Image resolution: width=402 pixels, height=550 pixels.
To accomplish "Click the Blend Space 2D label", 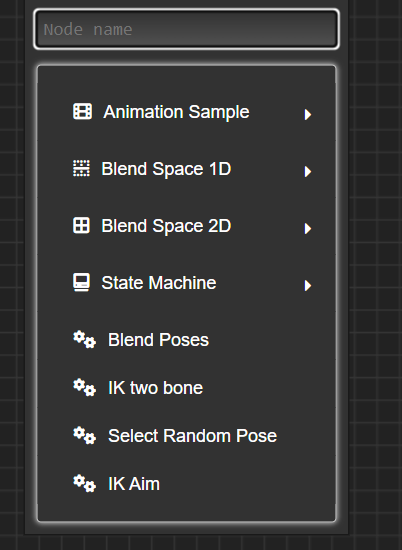I will (x=166, y=226).
